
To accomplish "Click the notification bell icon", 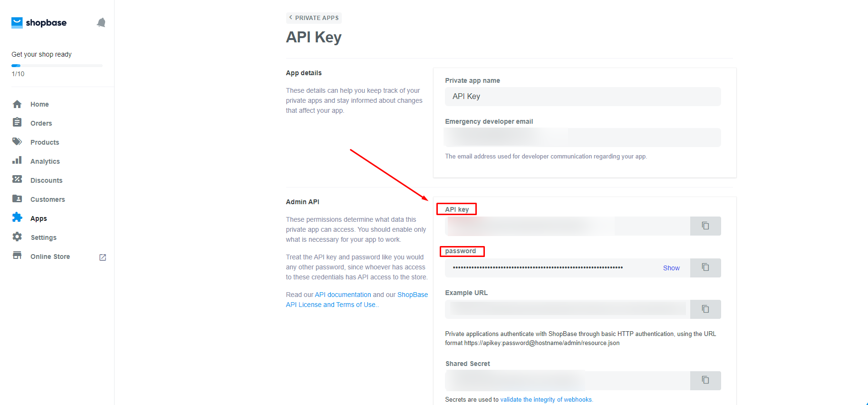I will (x=101, y=22).
